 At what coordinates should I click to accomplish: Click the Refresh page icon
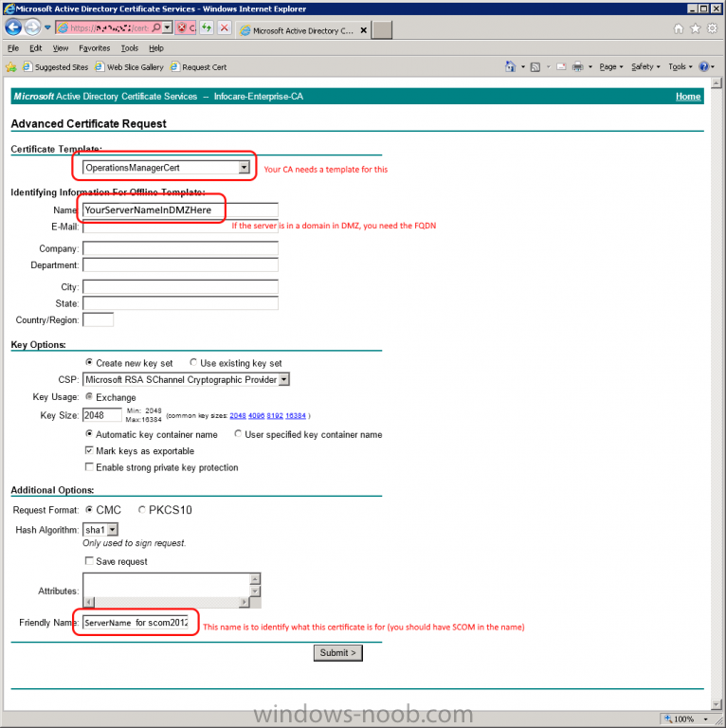pos(207,27)
